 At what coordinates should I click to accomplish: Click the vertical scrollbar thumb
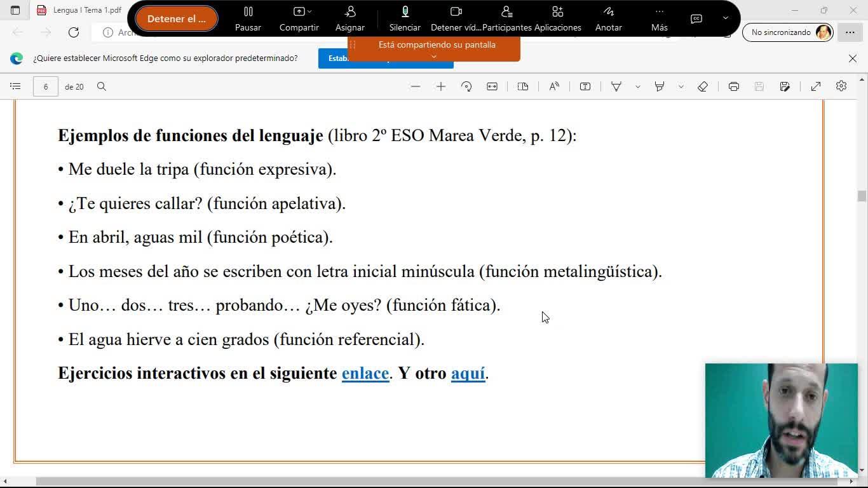coord(862,196)
